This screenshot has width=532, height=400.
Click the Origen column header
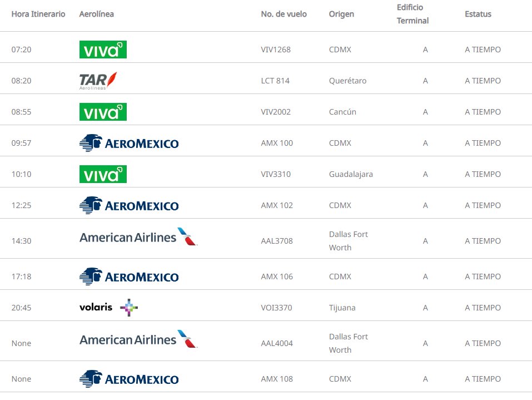341,14
